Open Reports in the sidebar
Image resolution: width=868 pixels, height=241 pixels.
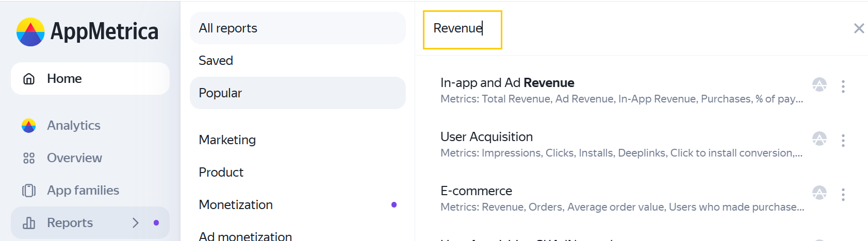point(90,223)
